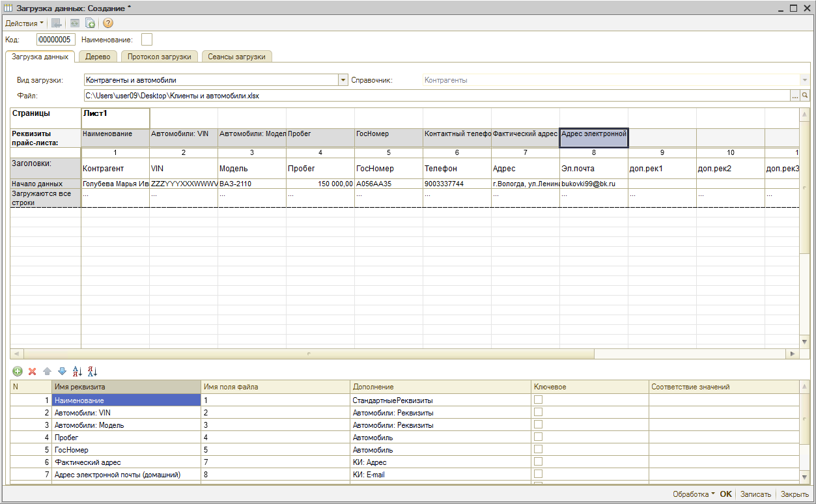Expand the Вид загрузки dropdown list
The height and width of the screenshot is (504, 816).
click(343, 80)
